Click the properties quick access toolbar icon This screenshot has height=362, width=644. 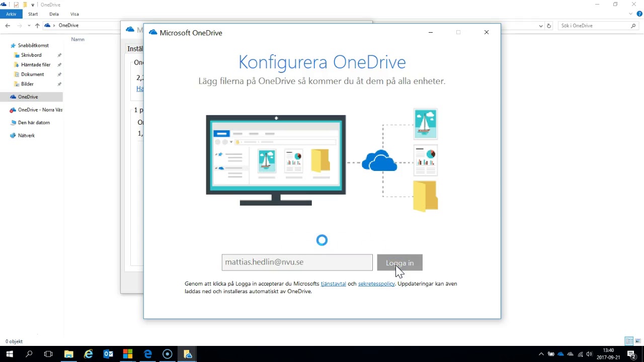point(17,5)
